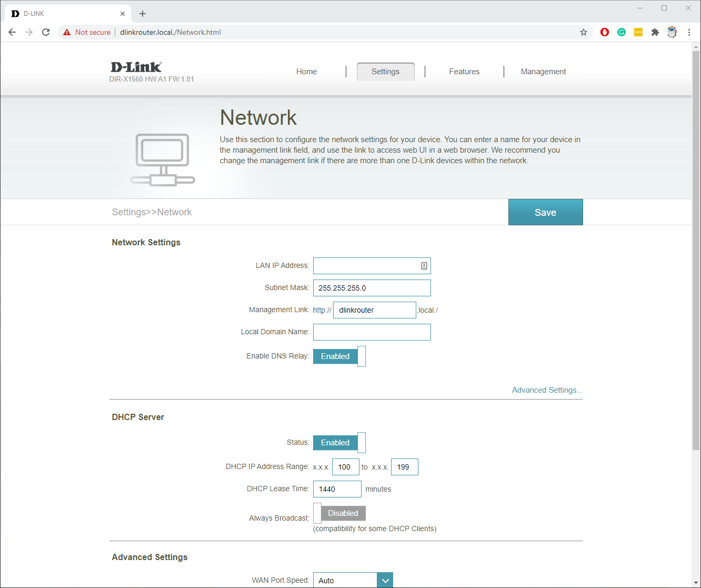Open the Features menu
Screen dimensions: 701x588
[x=464, y=72]
